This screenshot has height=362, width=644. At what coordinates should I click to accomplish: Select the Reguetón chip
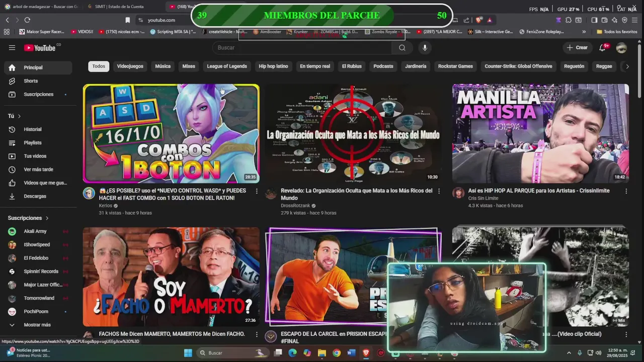574,66
